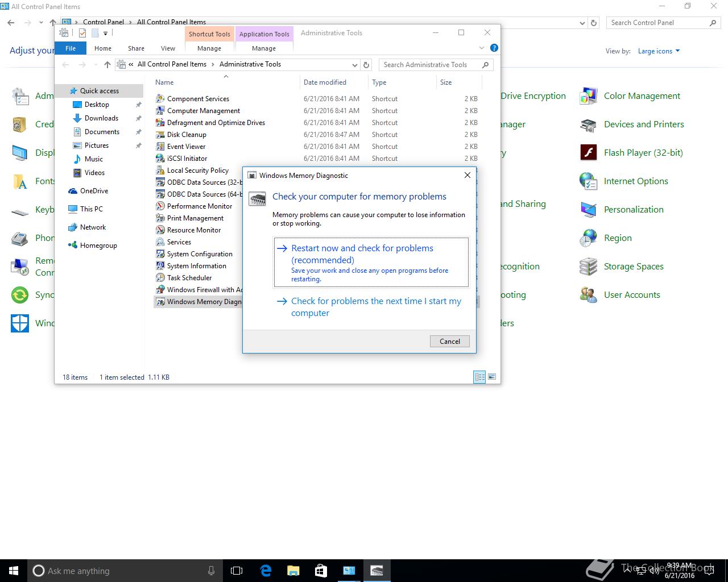Image resolution: width=728 pixels, height=582 pixels.
Task: Expand Control Panel address bar dropdown
Action: click(x=582, y=23)
